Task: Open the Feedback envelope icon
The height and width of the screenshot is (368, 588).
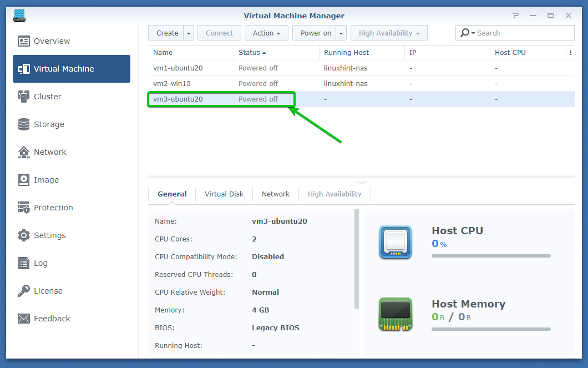Action: pyautogui.click(x=24, y=319)
